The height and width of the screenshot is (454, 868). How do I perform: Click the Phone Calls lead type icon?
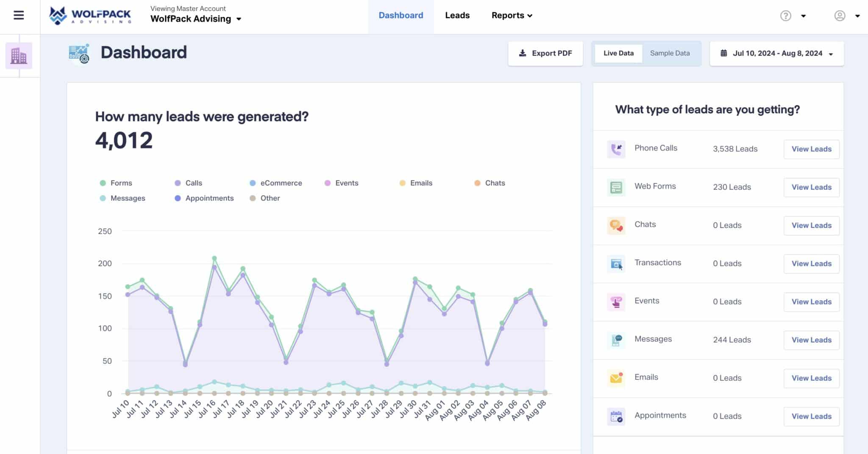[x=616, y=149]
